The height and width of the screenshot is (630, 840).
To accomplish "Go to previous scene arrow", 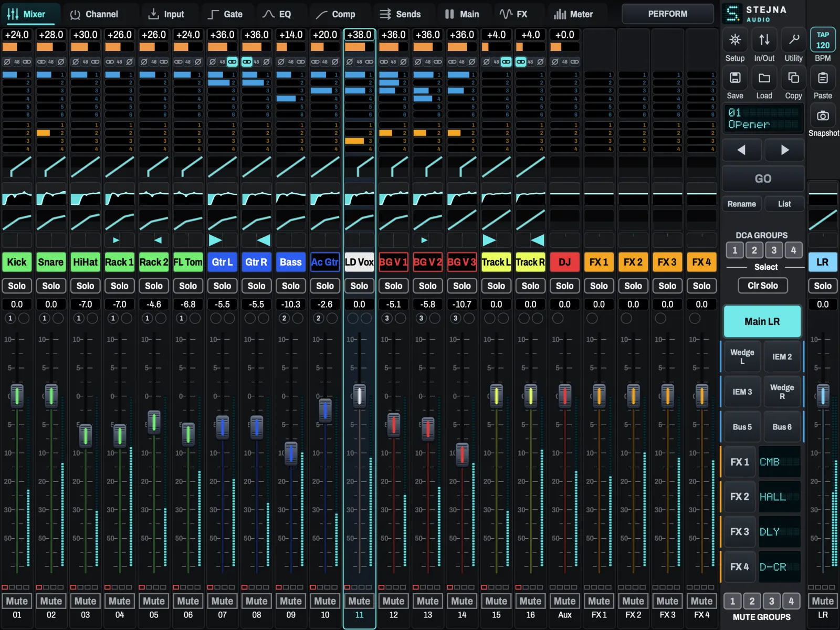I will pos(741,150).
